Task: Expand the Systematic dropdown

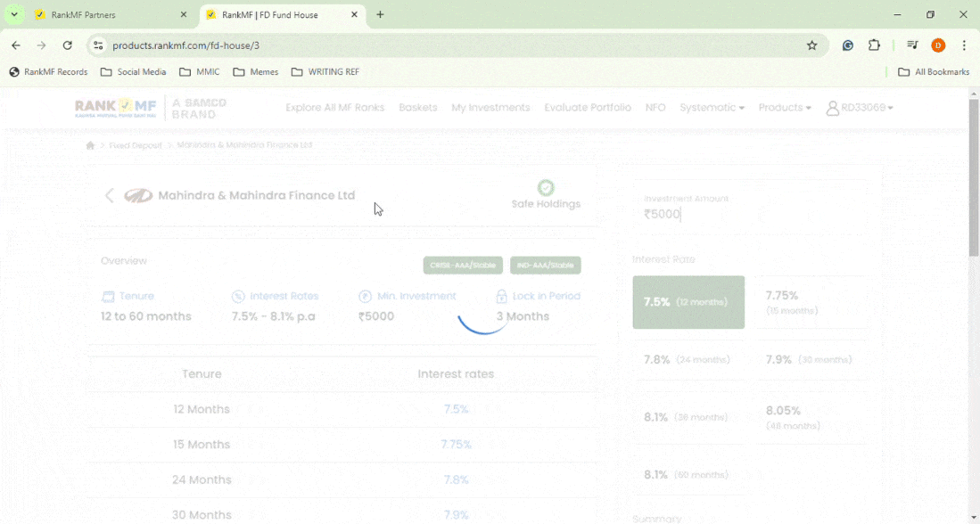Action: coord(712,108)
